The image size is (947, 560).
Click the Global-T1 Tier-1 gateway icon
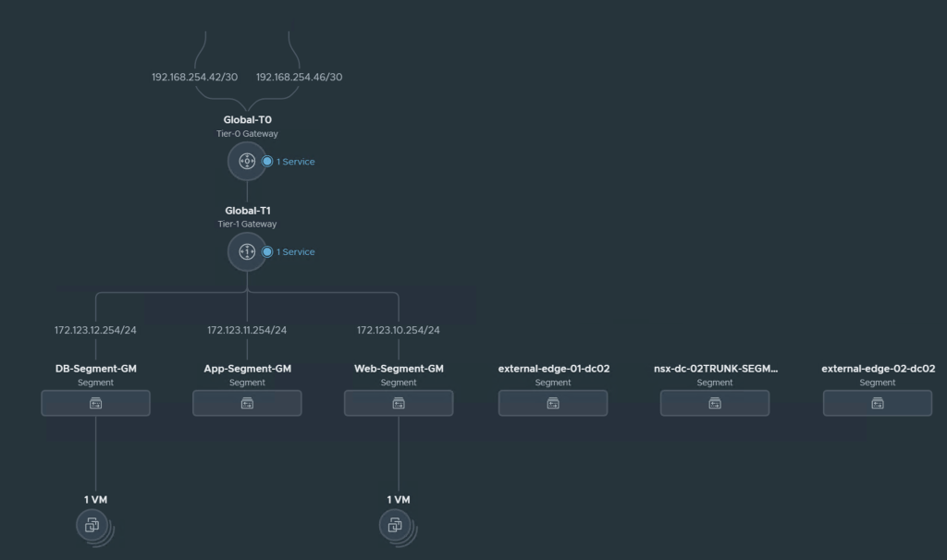pos(247,251)
